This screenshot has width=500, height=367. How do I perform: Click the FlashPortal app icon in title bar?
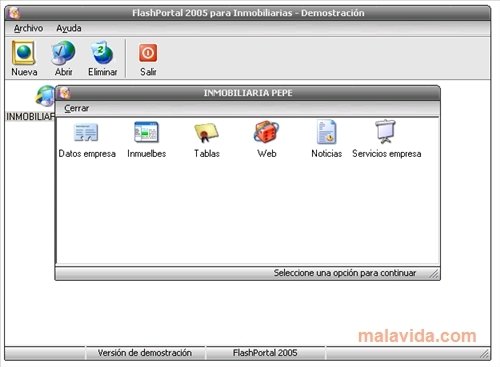(15, 13)
